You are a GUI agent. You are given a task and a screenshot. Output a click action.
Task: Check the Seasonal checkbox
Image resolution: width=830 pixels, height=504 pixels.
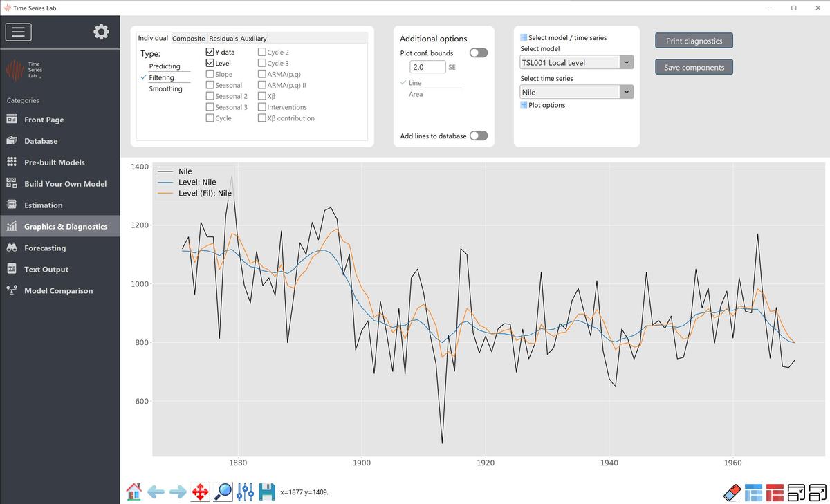click(210, 85)
